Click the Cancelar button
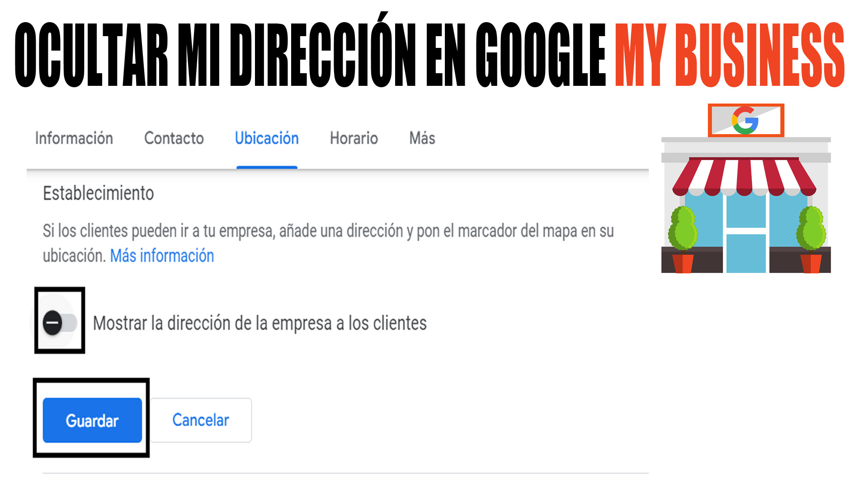This screenshot has height=488, width=868. click(201, 420)
